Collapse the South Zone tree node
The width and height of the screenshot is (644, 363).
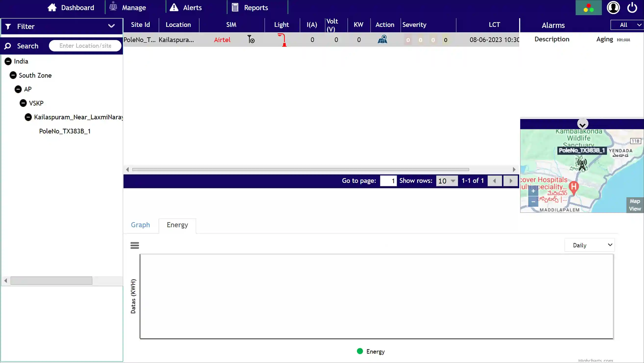tap(13, 75)
